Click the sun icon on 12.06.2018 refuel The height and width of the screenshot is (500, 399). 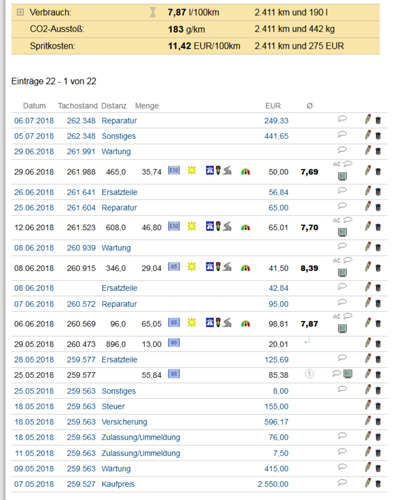pos(192,226)
